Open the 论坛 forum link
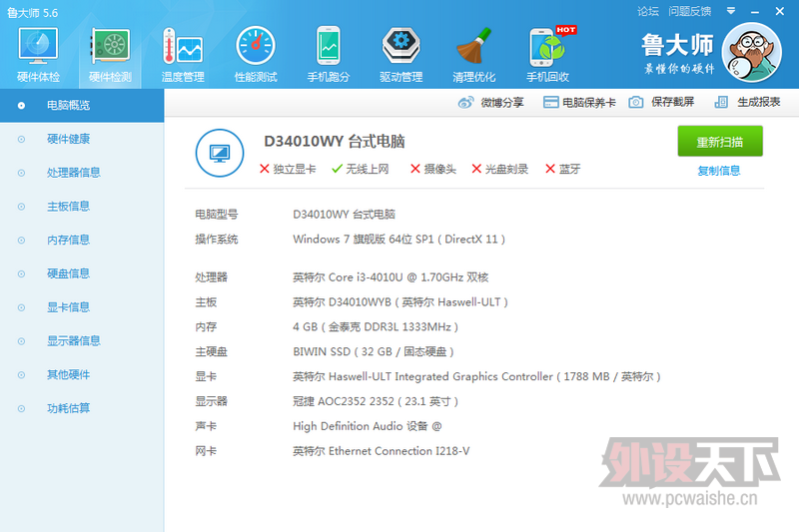The image size is (799, 532). [x=647, y=11]
